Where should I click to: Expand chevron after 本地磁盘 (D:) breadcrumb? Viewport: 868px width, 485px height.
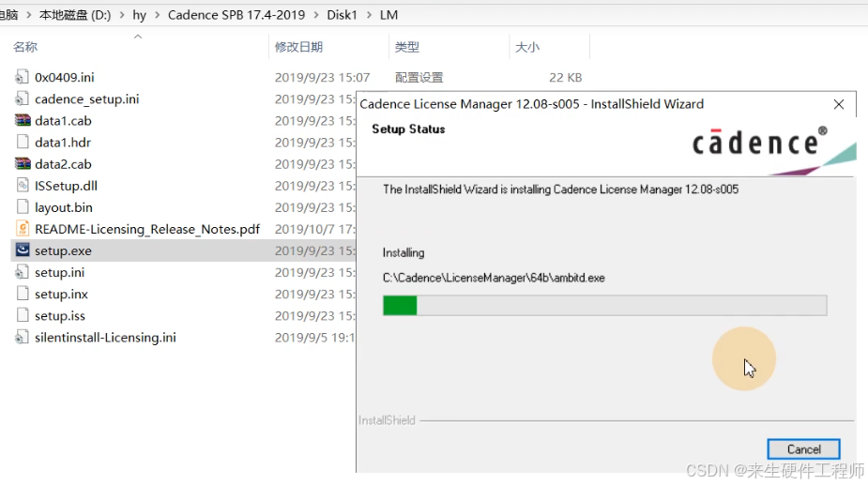(122, 15)
